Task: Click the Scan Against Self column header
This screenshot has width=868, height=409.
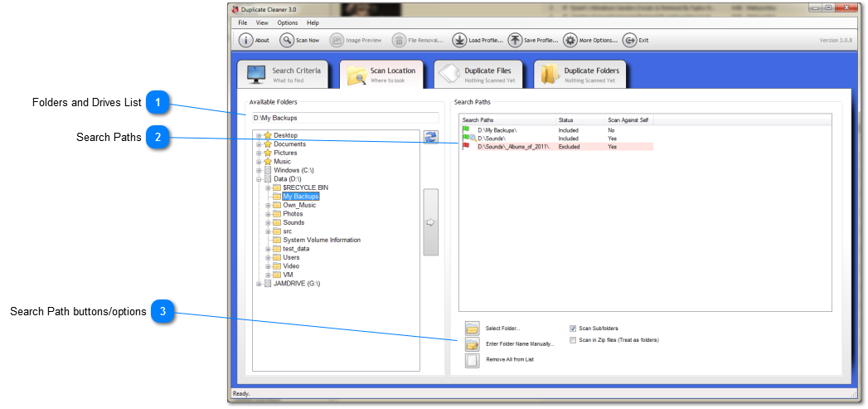Action: pos(630,119)
